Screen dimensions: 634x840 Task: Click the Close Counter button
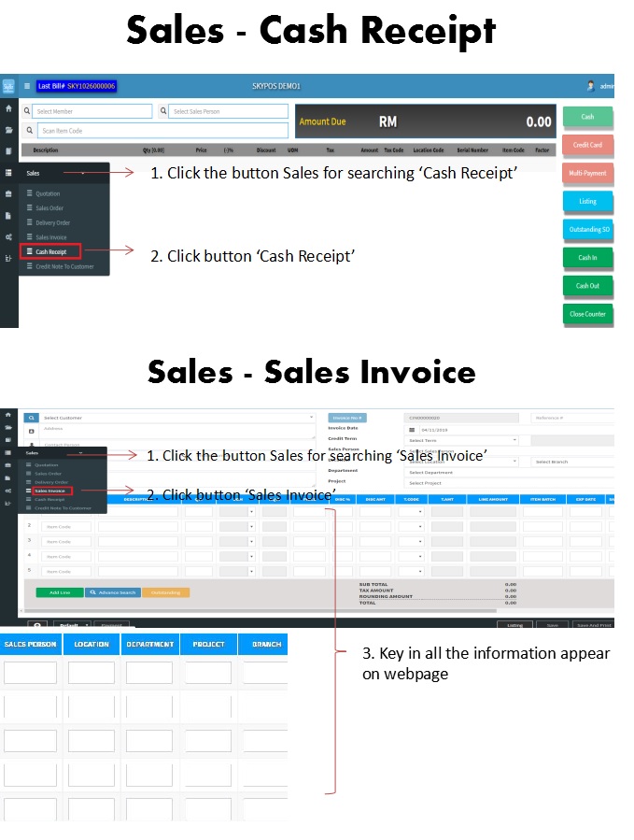587,314
